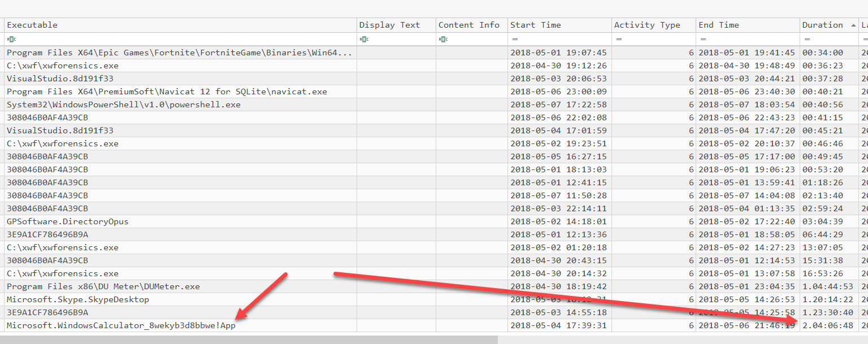
Task: Click Activity Type 6 in the Fortnite row
Action: coord(691,53)
